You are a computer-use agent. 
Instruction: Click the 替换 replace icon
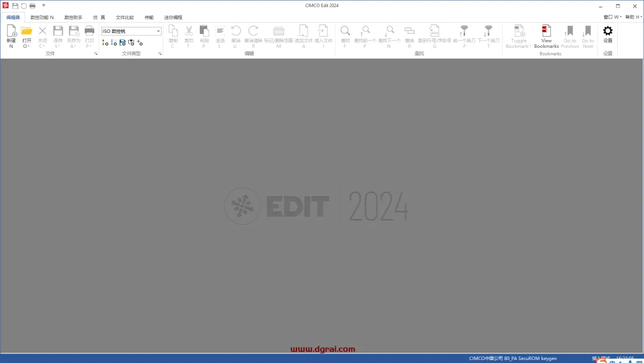pos(410,31)
